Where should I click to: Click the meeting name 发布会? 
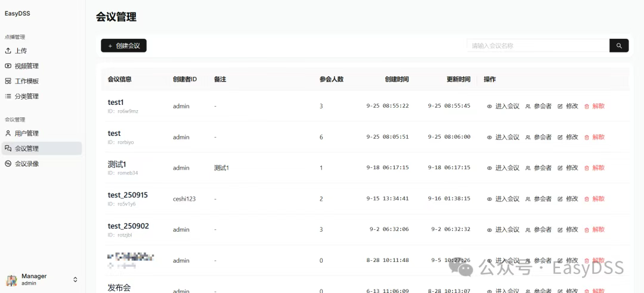119,287
